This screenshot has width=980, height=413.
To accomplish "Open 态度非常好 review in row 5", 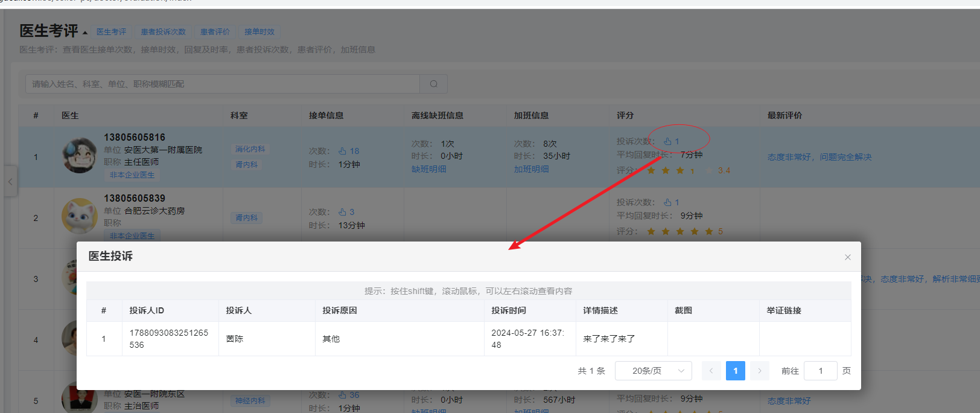I will (789, 401).
